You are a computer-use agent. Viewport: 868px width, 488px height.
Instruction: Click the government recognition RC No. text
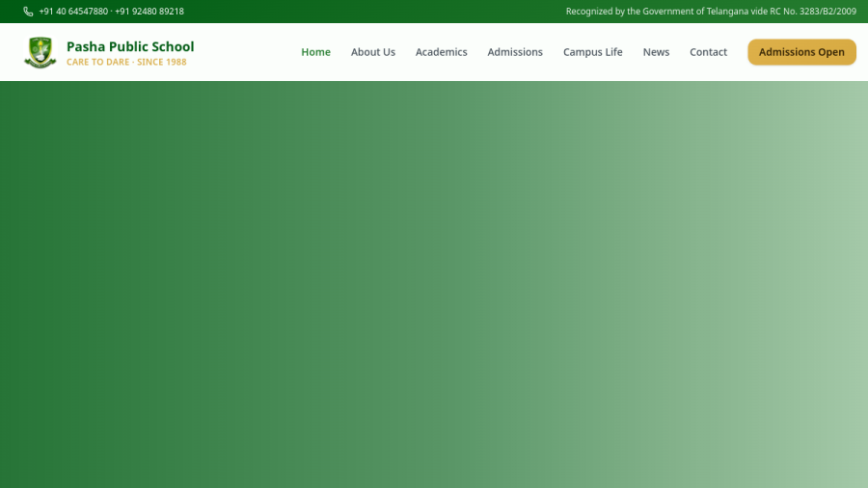coord(711,12)
